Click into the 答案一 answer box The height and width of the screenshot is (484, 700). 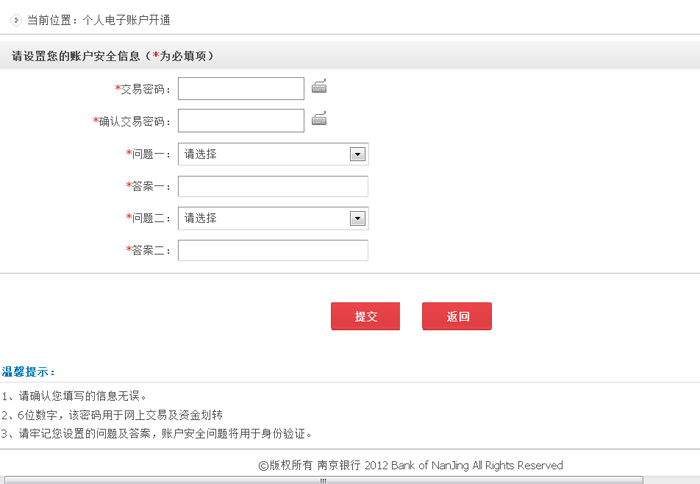tap(273, 186)
